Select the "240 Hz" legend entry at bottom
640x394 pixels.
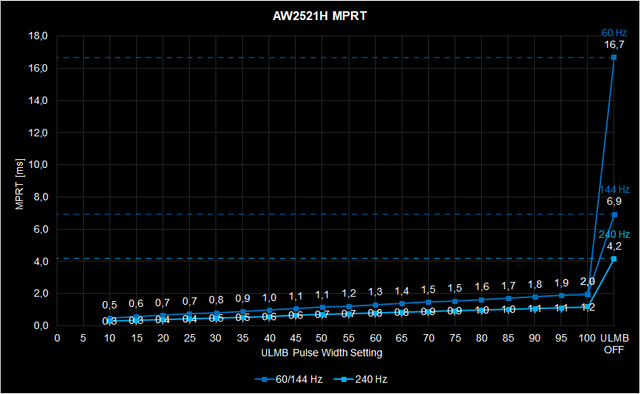[x=360, y=379]
